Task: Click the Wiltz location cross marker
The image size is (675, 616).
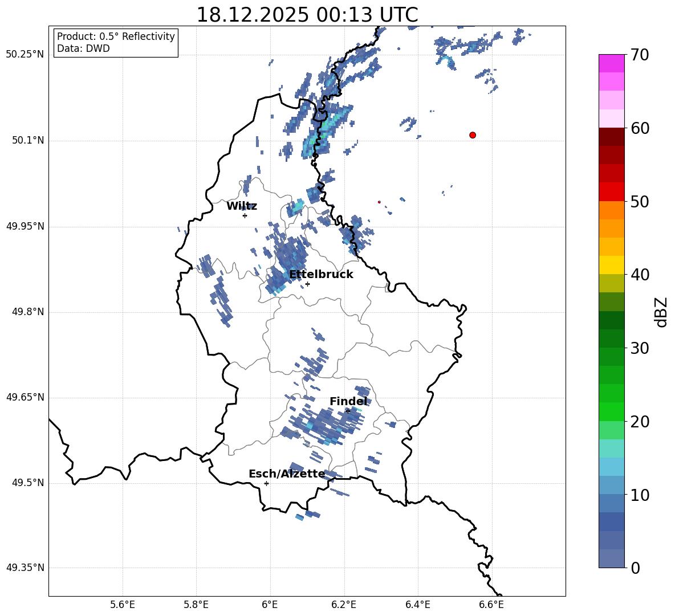Action: (x=245, y=215)
